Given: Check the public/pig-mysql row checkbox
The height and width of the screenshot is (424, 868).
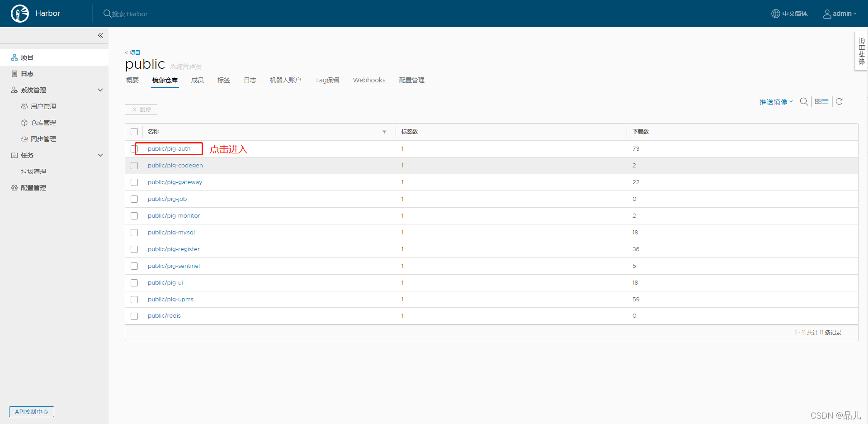Looking at the screenshot, I should pos(134,233).
